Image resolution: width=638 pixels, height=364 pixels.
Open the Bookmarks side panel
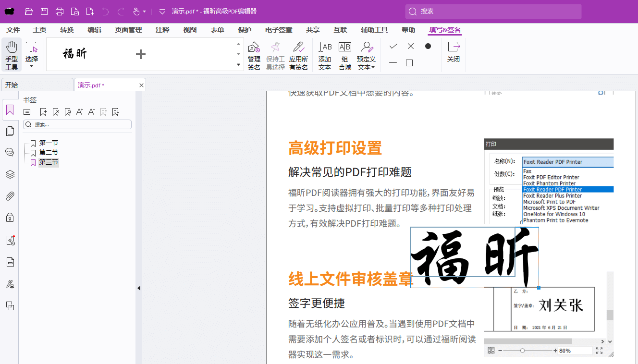(x=10, y=110)
